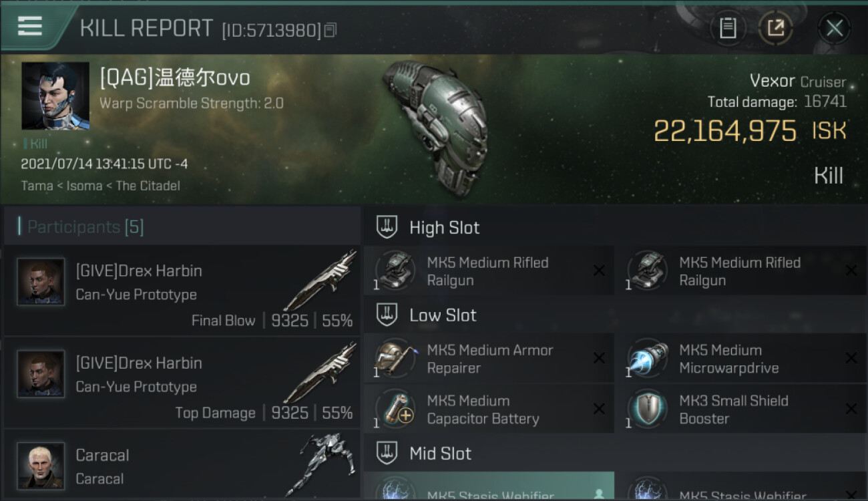This screenshot has height=501, width=868.
Task: Collapse the High Slot section
Action: (387, 227)
